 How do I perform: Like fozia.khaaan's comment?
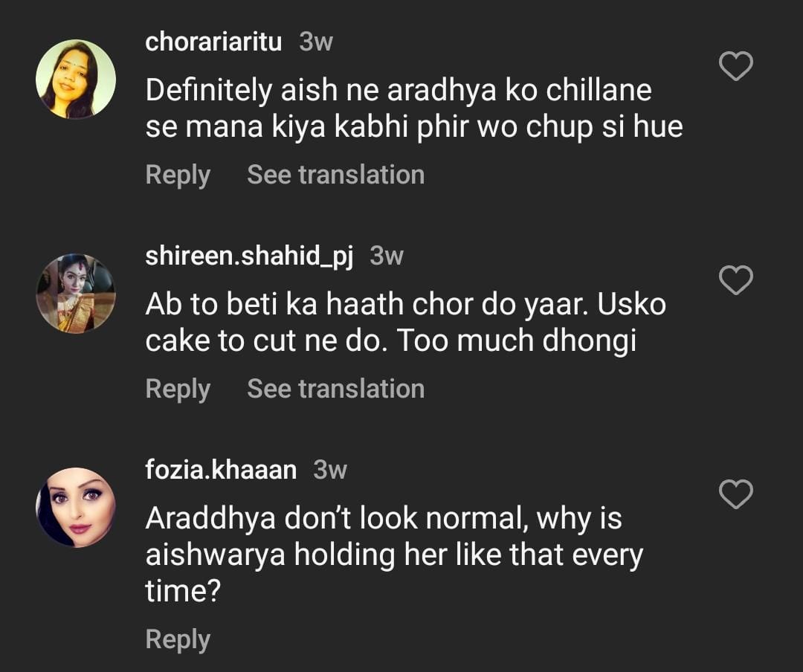736,494
